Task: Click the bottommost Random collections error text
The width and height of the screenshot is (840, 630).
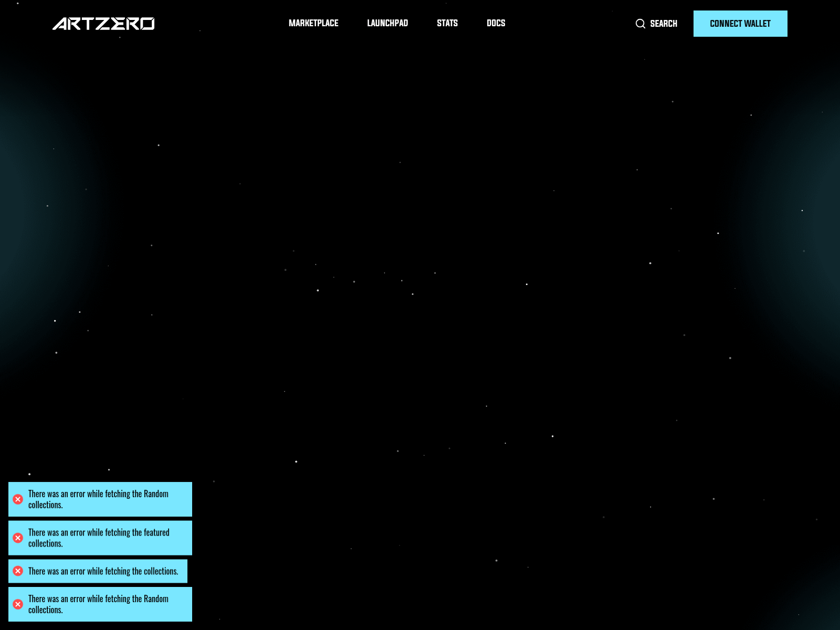Action: coord(98,604)
